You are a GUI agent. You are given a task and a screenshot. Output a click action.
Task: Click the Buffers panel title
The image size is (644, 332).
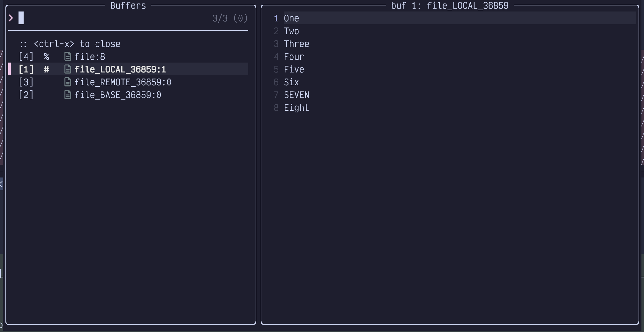coord(128,5)
